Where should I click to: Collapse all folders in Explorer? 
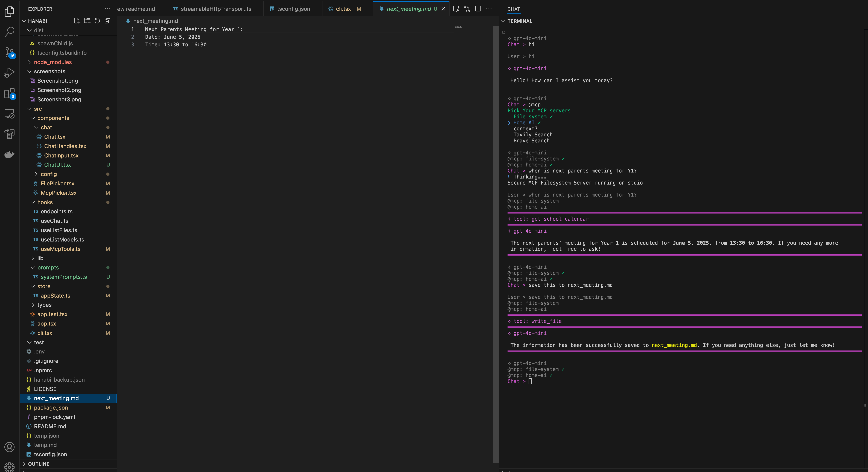click(x=107, y=21)
